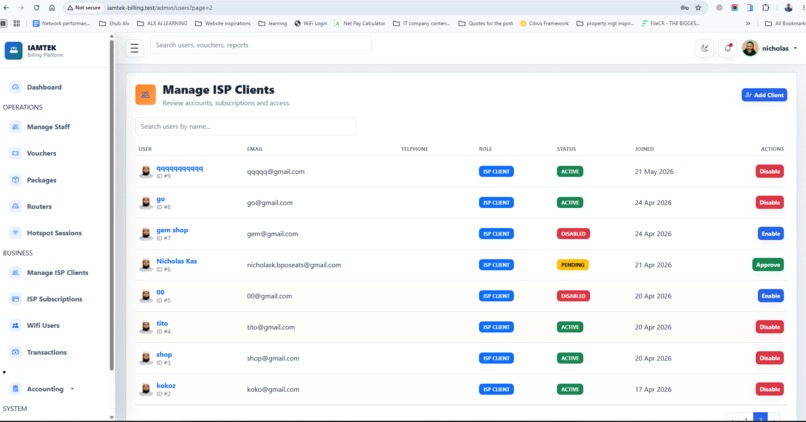The height and width of the screenshot is (422, 806).
Task: Open the Dashboard sidebar icon
Action: coord(15,87)
